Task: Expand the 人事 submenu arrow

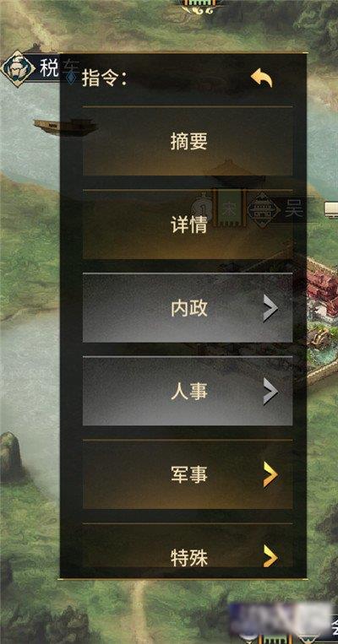Action: pos(270,392)
